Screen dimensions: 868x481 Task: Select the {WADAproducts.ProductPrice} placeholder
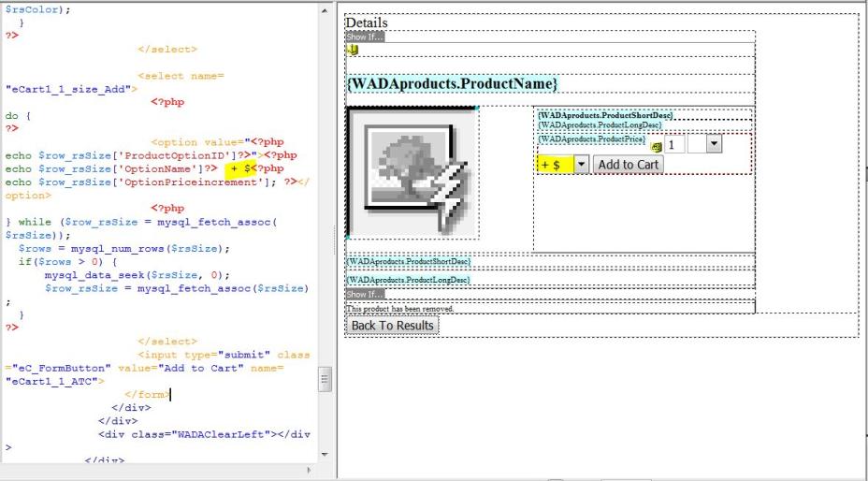(591, 138)
